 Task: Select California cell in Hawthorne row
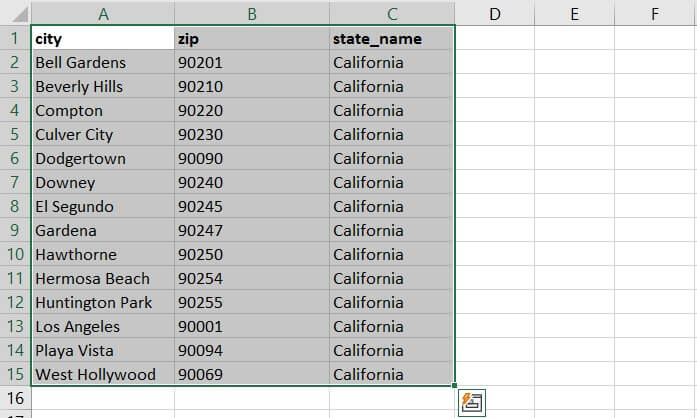point(392,254)
